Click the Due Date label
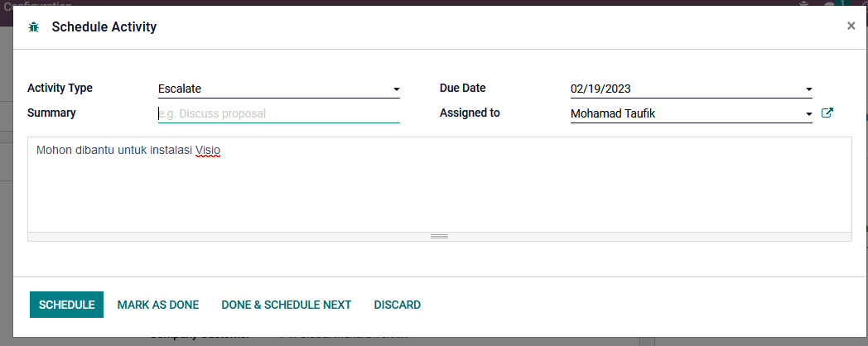This screenshot has height=346, width=868. 463,88
